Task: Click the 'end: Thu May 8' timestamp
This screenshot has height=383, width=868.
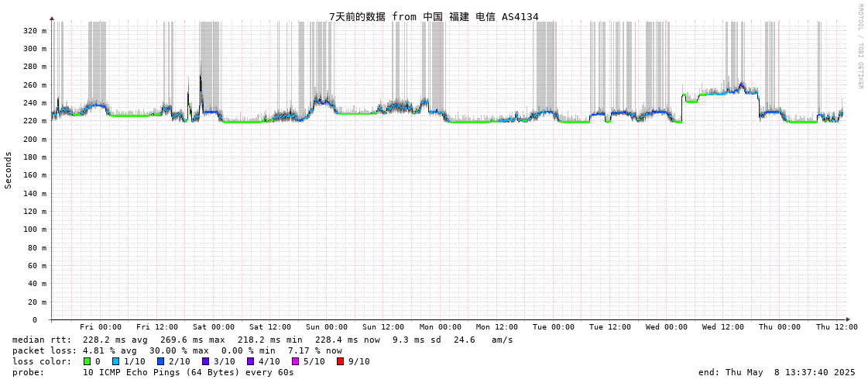Action: pyautogui.click(x=777, y=372)
